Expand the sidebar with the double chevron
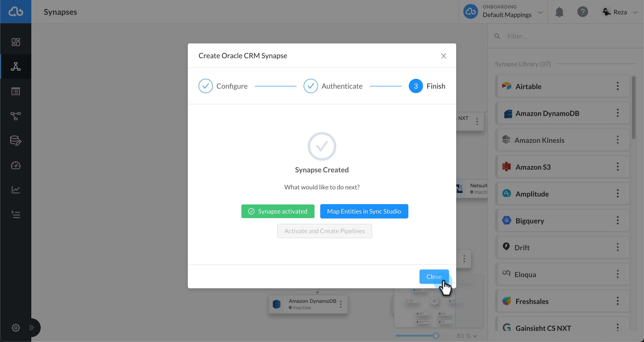644x342 pixels. point(31,327)
